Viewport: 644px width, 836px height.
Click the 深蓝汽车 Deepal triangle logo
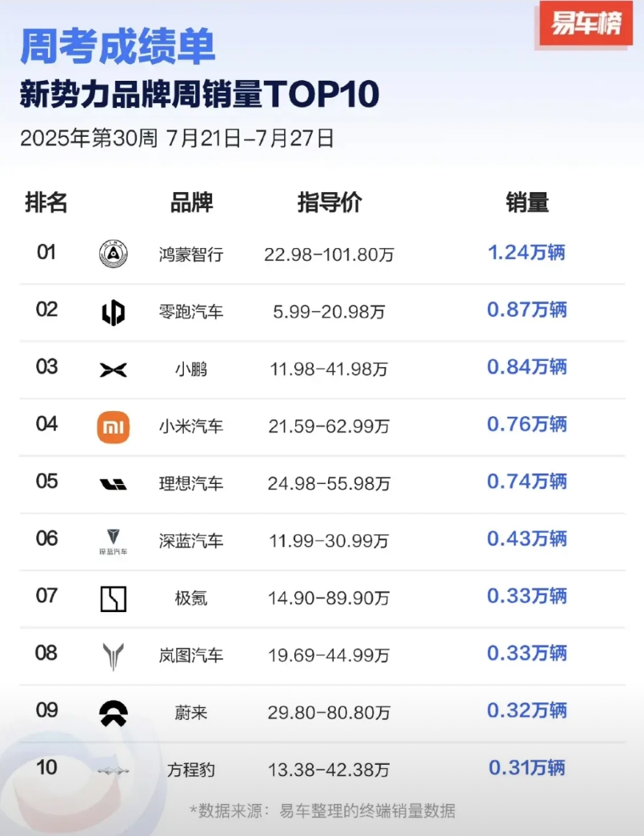[114, 542]
